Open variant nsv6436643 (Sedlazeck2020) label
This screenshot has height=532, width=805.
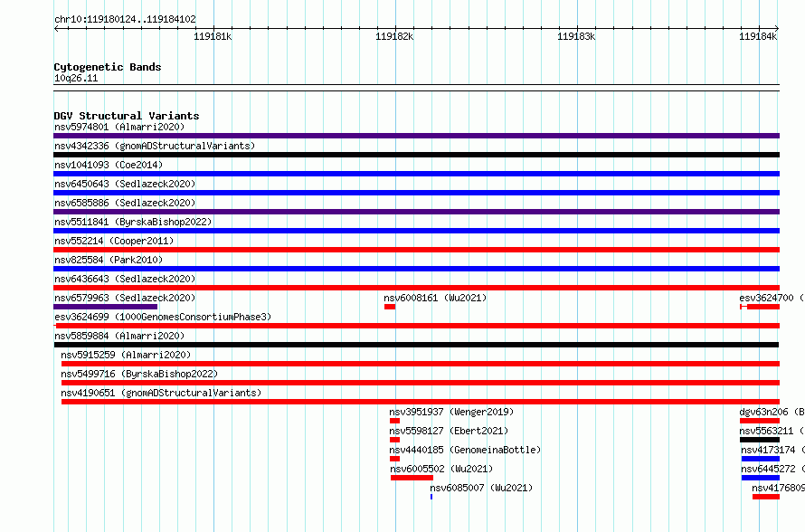[x=125, y=279]
